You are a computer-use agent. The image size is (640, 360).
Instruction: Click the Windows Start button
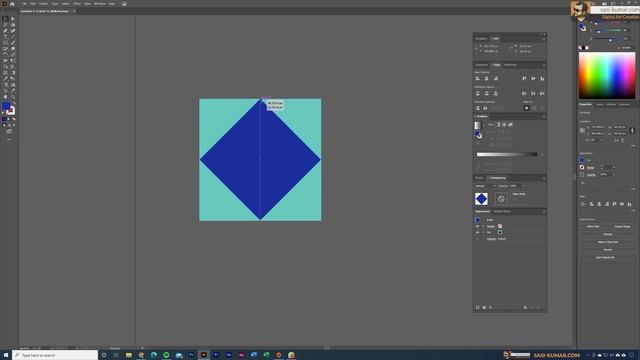[x=6, y=355]
